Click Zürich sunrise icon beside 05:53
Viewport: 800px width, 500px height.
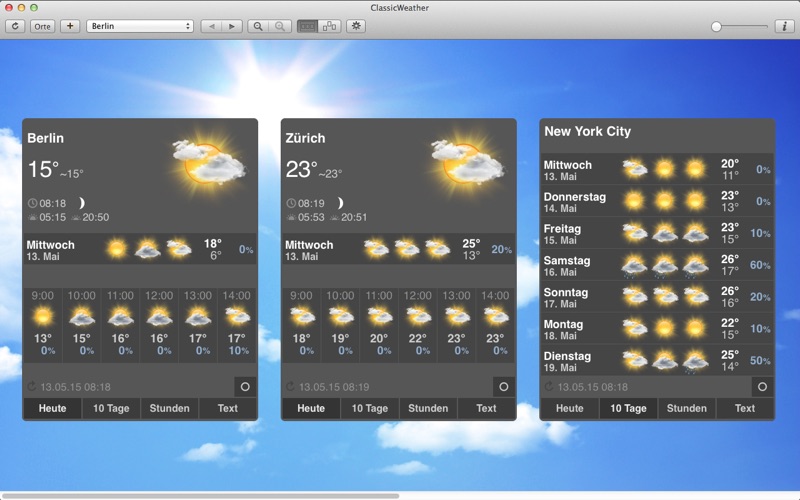tap(291, 217)
